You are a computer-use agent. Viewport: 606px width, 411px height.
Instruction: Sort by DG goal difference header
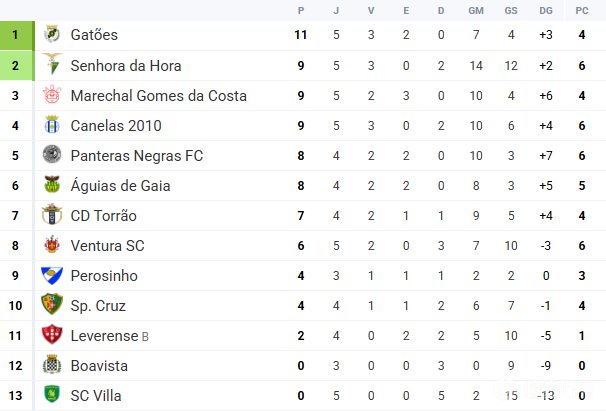click(545, 10)
